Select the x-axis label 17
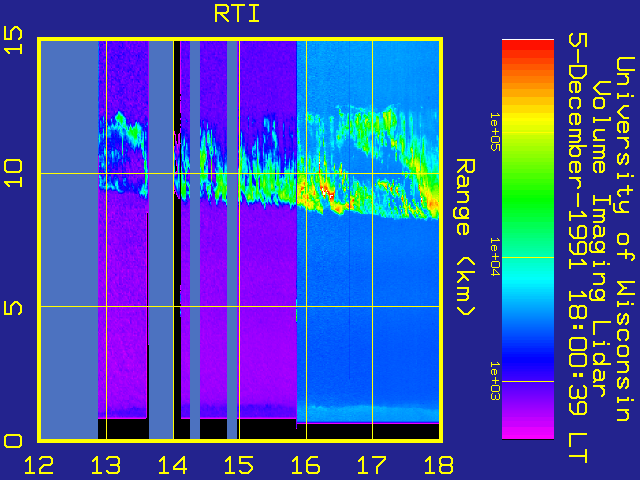The image size is (640, 480). tap(372, 465)
